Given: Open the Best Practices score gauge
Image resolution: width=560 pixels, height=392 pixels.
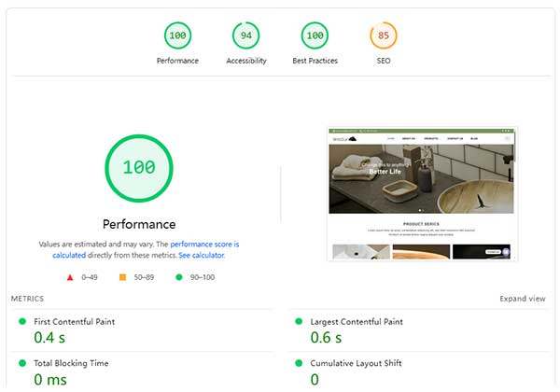Looking at the screenshot, I should [315, 36].
